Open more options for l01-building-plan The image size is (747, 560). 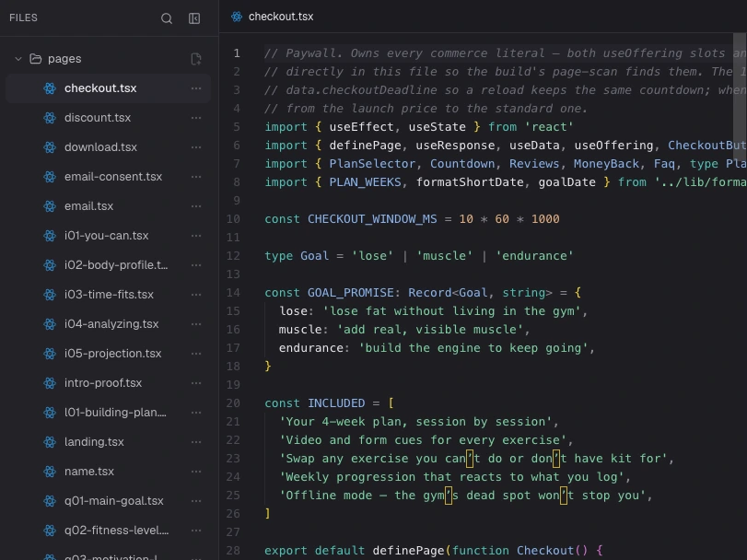196,413
